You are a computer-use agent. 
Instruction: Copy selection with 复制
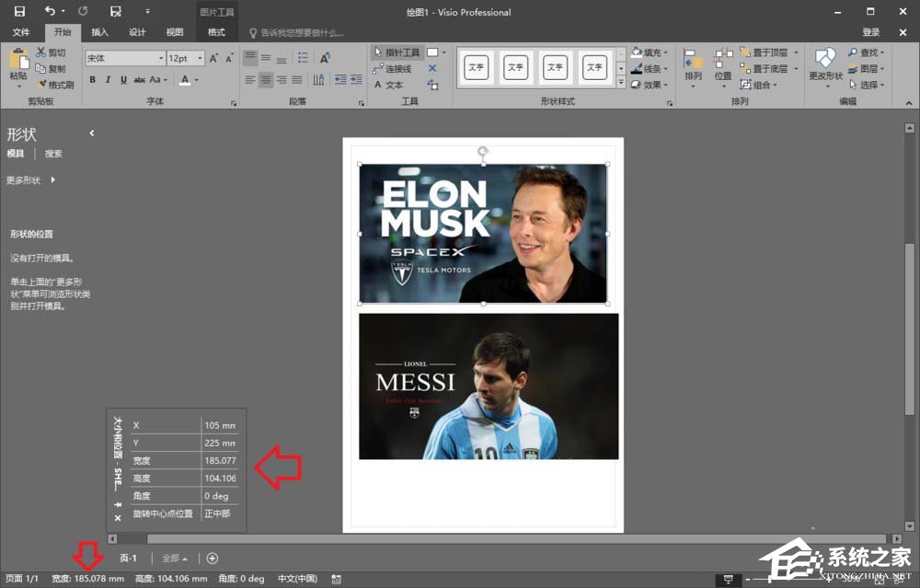click(51, 69)
